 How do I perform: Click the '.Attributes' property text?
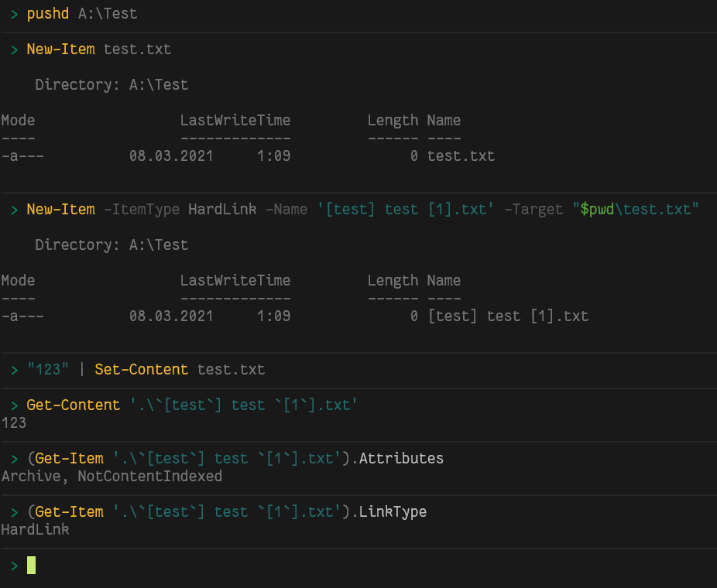[x=397, y=458]
